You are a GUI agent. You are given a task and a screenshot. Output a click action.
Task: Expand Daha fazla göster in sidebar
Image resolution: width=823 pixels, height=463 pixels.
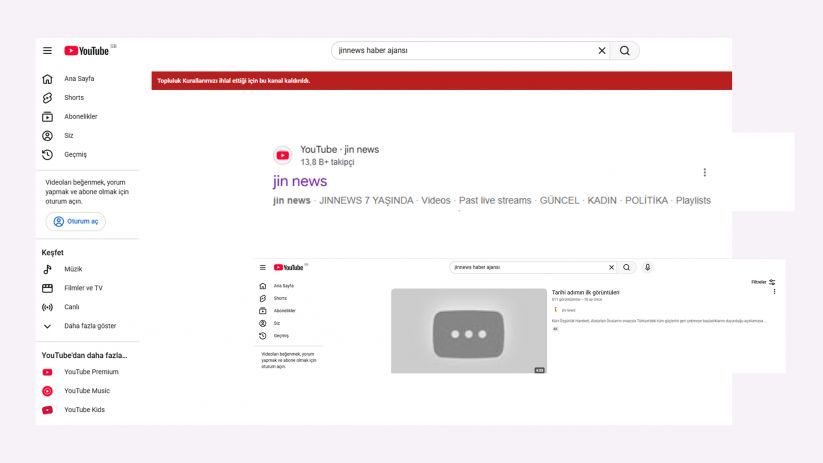[x=88, y=325]
